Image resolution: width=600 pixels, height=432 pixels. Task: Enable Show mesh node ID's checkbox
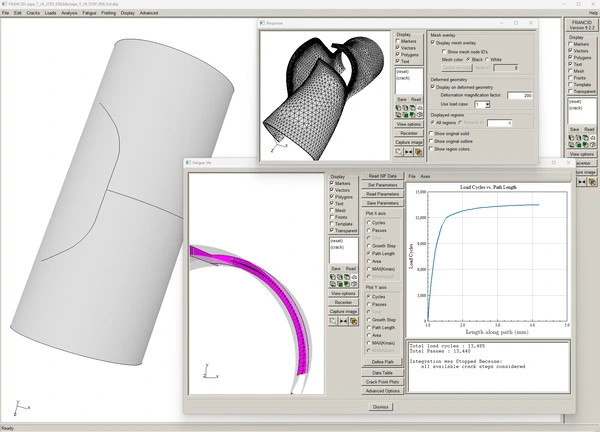coord(444,51)
